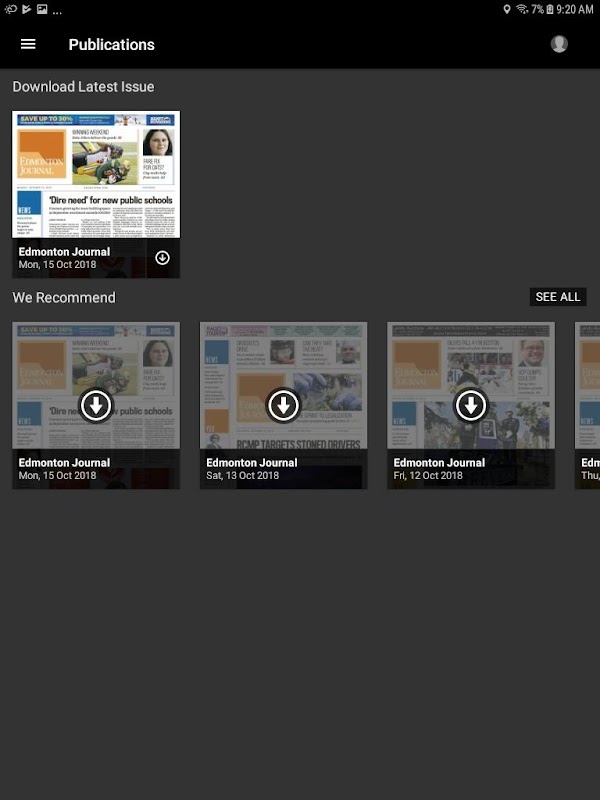The width and height of the screenshot is (600, 800).
Task: Download the Sat, 13 Oct 2018 issue
Action: 283,406
